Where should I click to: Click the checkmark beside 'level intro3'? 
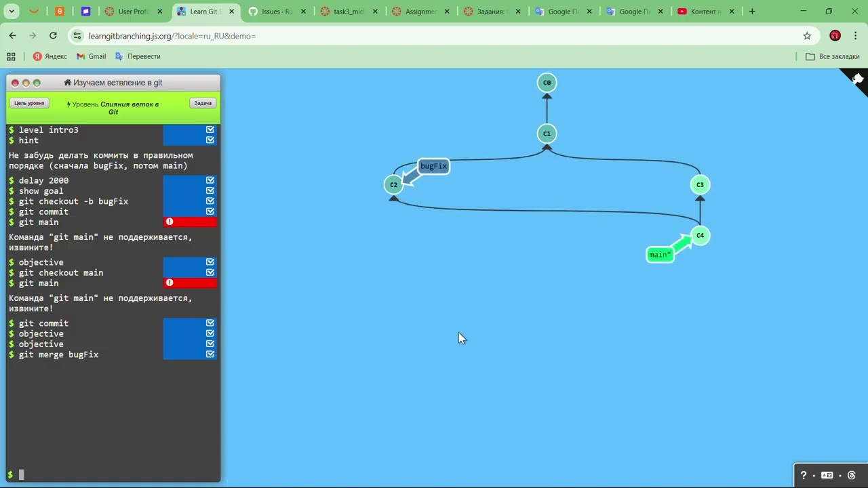tap(210, 129)
